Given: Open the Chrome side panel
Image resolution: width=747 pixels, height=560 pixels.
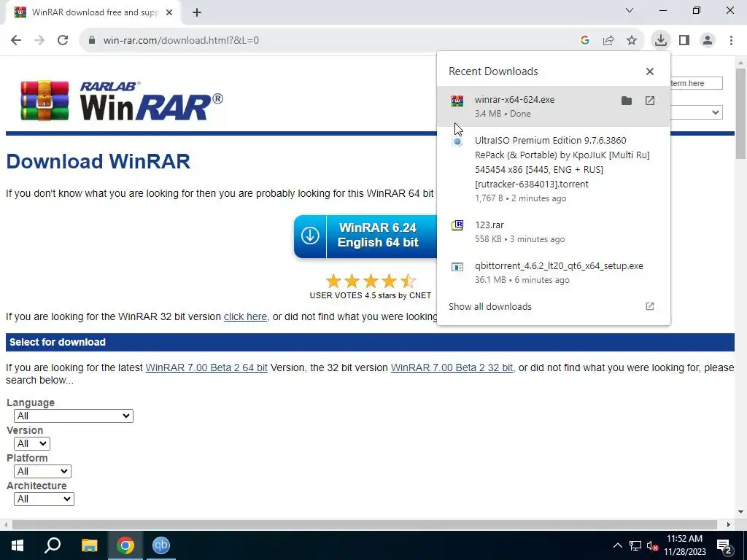Looking at the screenshot, I should coord(684,40).
